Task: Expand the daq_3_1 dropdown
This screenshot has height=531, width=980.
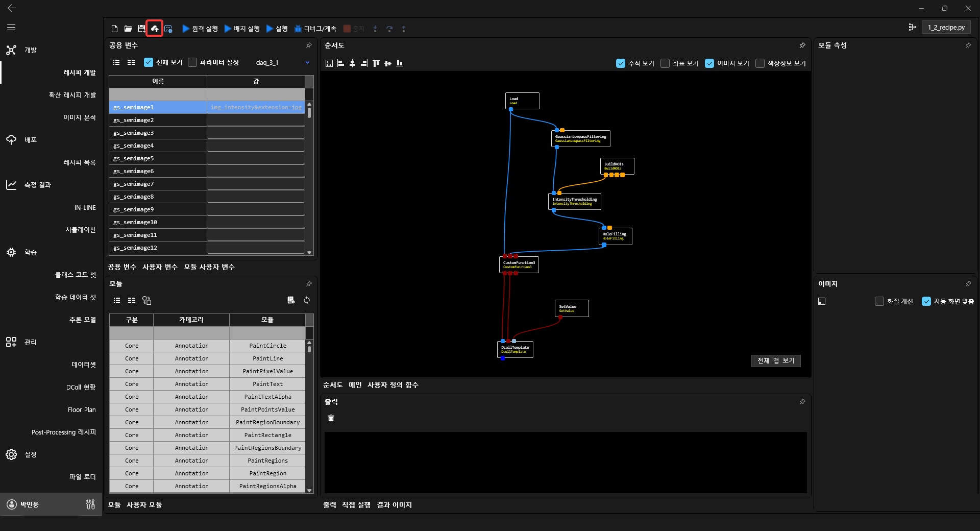Action: point(307,62)
